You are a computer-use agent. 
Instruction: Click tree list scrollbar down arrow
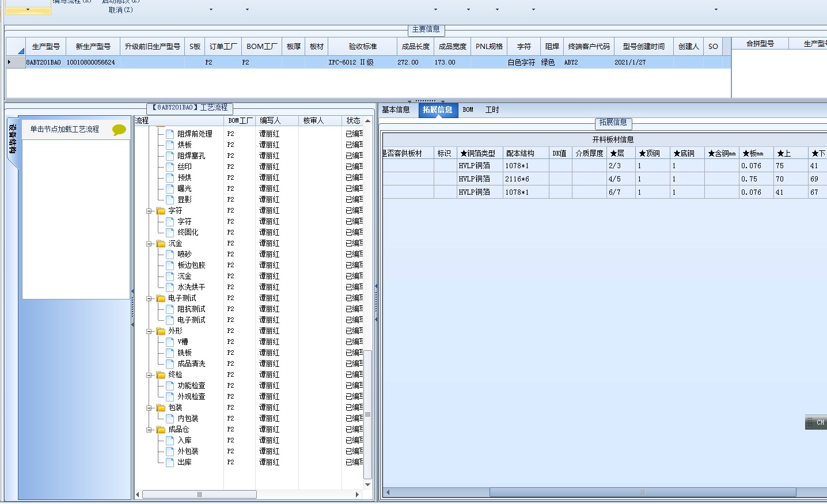[367, 485]
